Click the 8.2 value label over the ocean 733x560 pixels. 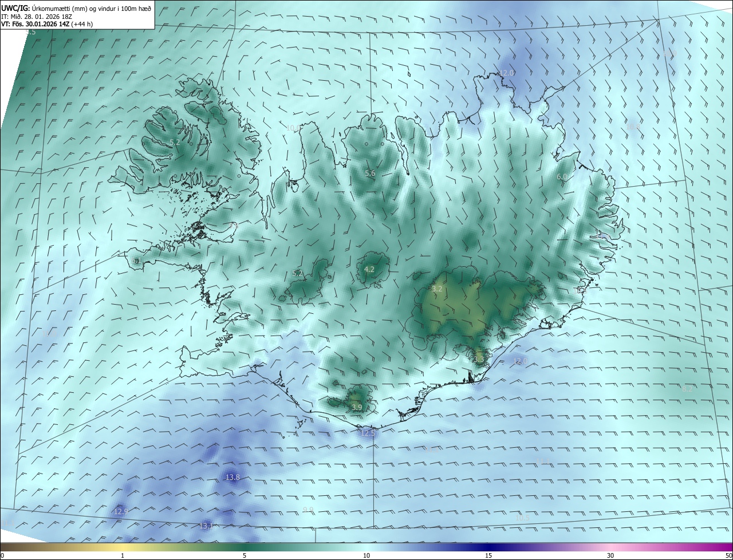click(687, 389)
